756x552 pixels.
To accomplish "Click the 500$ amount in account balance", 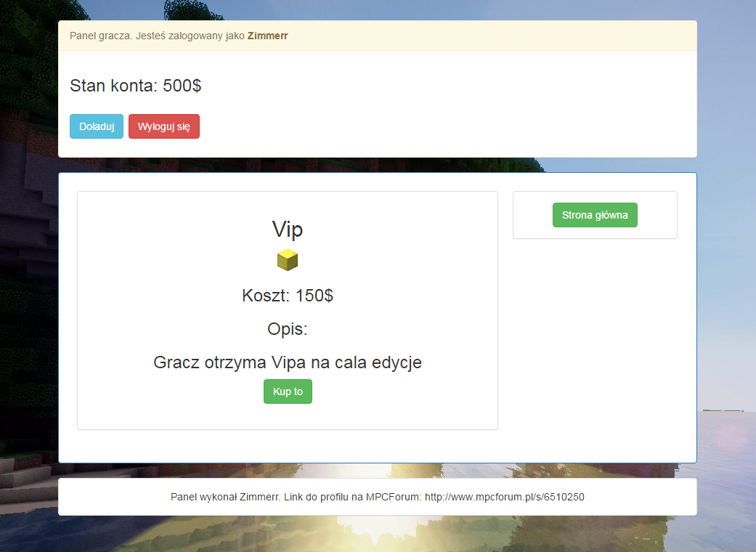I will [182, 86].
